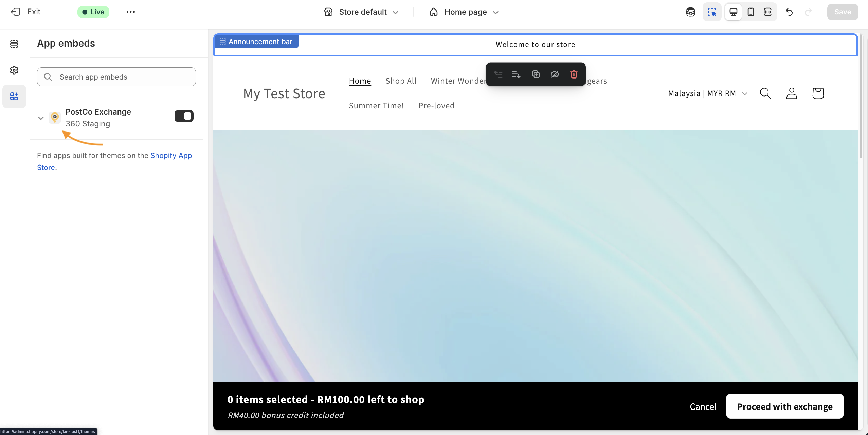The width and height of the screenshot is (868, 435).
Task: Move section down in floating toolbar
Action: click(516, 74)
